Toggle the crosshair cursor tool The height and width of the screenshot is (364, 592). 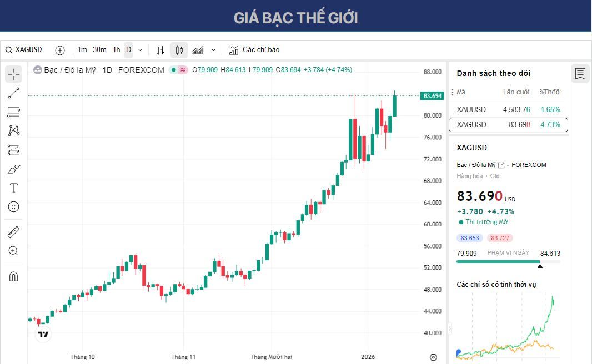point(13,73)
